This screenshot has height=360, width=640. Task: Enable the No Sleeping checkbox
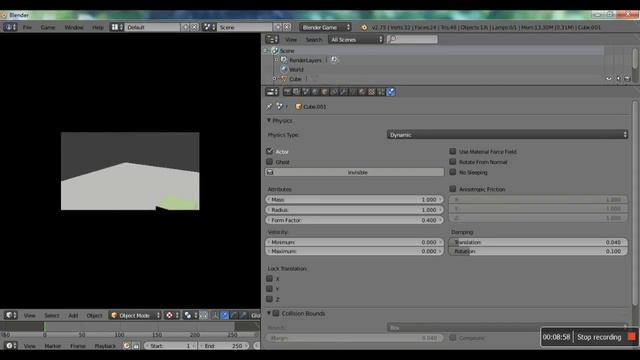pyautogui.click(x=453, y=172)
